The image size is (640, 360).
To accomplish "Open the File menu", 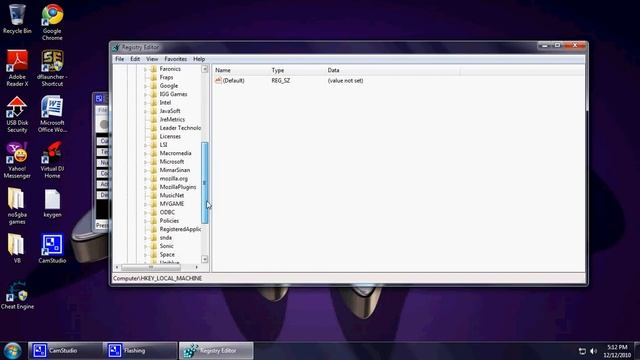I will coord(120,59).
